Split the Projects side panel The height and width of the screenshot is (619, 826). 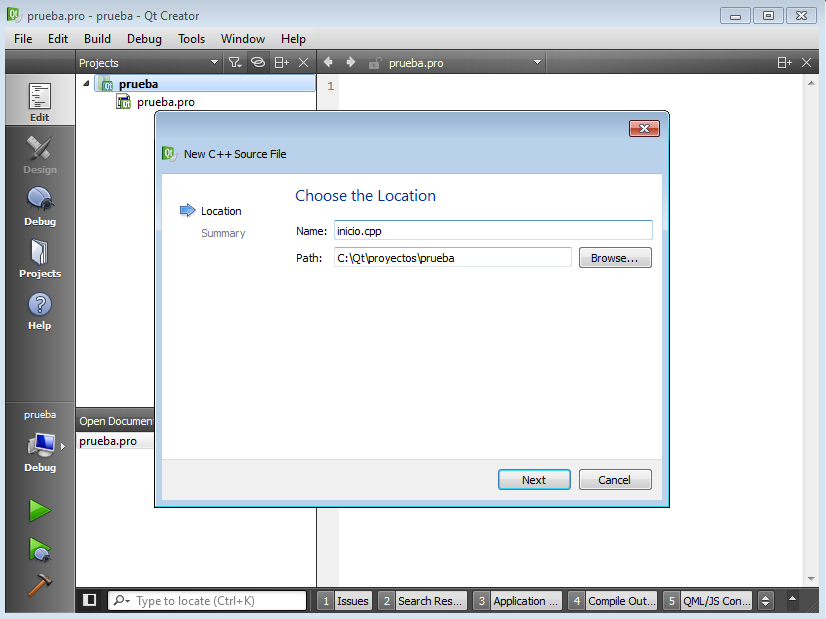click(281, 63)
